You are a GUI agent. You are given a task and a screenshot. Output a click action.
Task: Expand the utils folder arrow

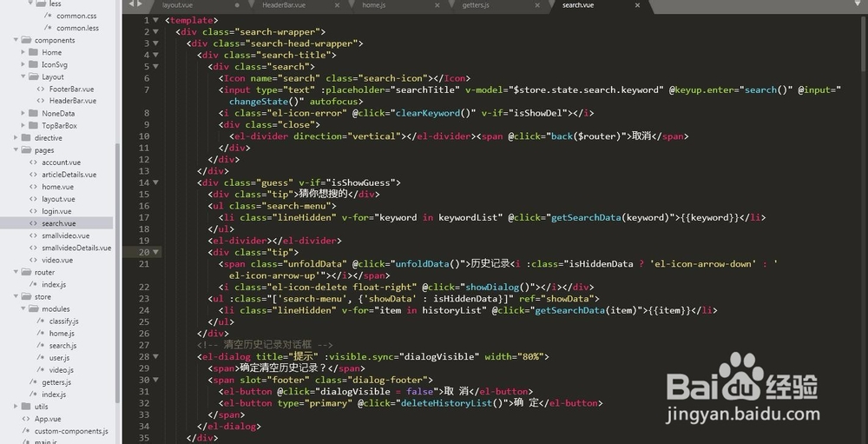[16, 407]
